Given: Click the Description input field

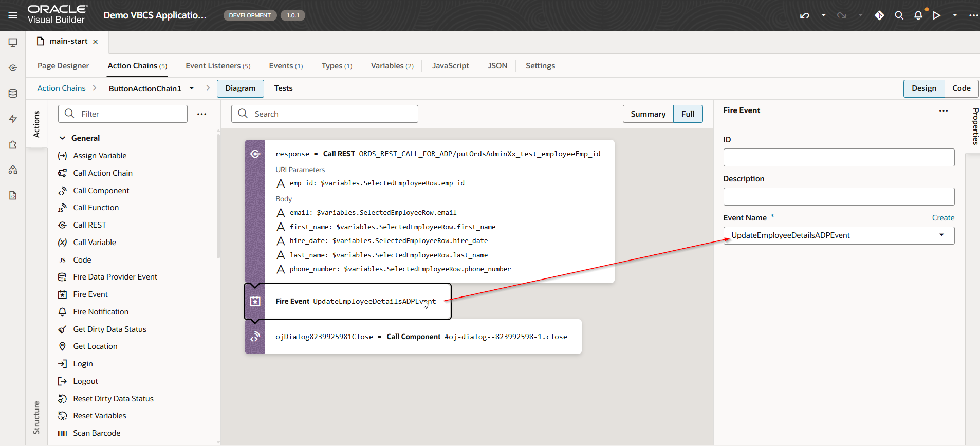Looking at the screenshot, I should coord(839,196).
